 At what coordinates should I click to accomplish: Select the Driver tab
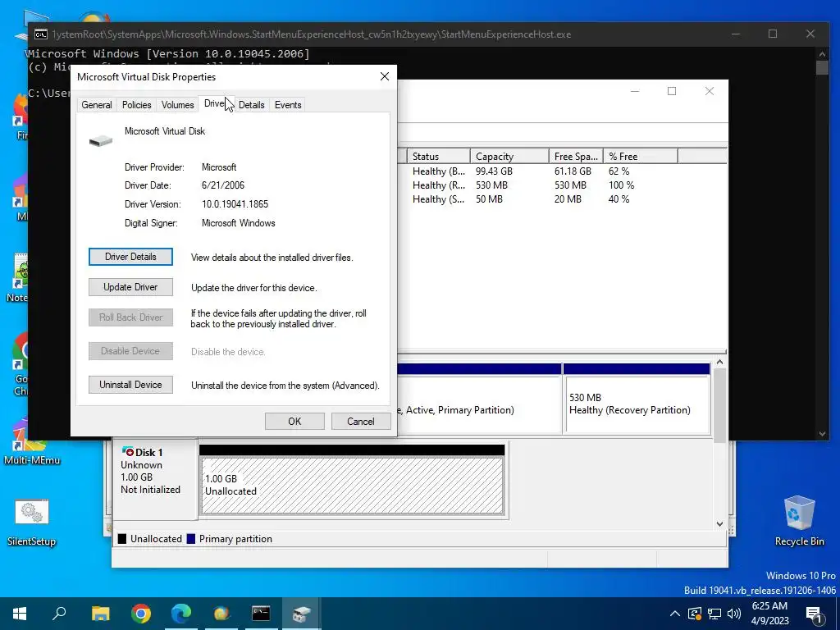pyautogui.click(x=216, y=104)
